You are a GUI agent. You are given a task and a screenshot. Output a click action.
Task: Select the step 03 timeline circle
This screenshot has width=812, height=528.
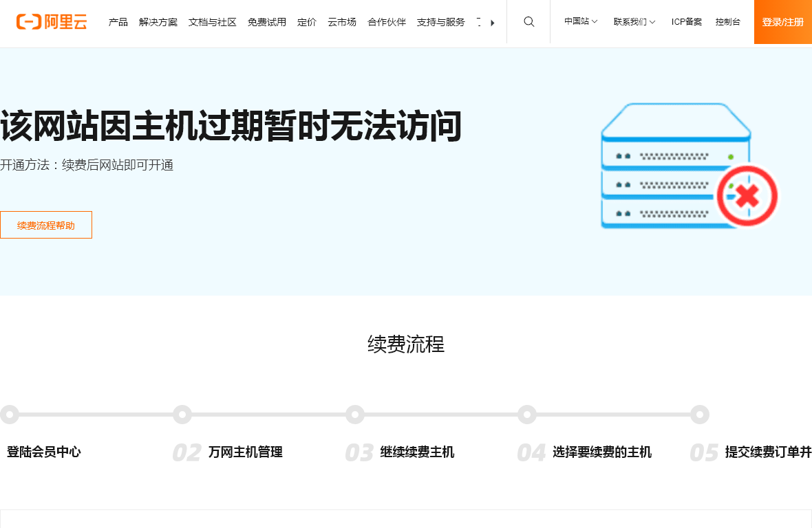354,415
